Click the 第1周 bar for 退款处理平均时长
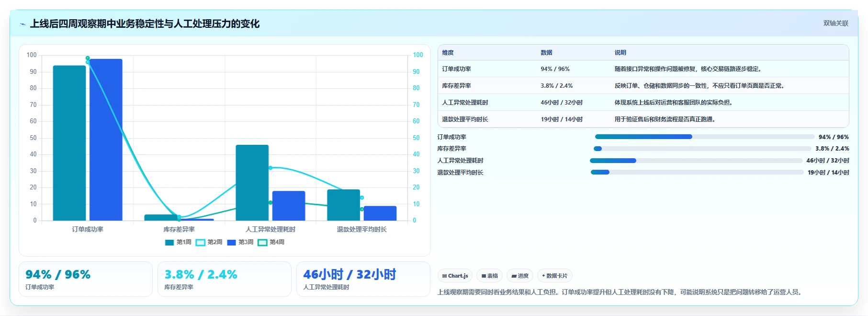Viewport: 868px width, 316px height. [x=344, y=205]
